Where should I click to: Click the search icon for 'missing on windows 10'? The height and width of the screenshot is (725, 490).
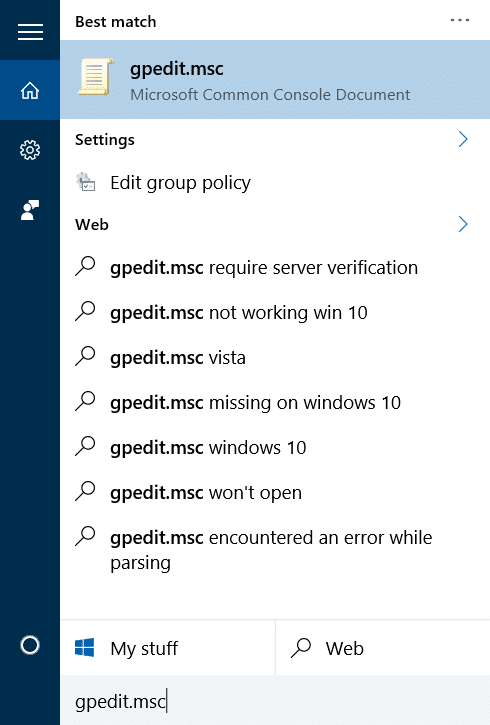coord(85,402)
